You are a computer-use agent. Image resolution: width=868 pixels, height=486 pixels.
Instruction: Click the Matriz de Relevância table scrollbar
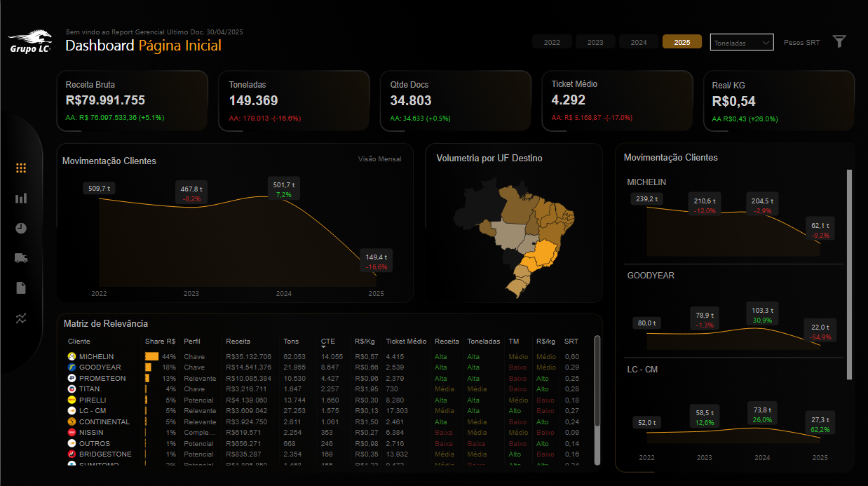click(597, 380)
